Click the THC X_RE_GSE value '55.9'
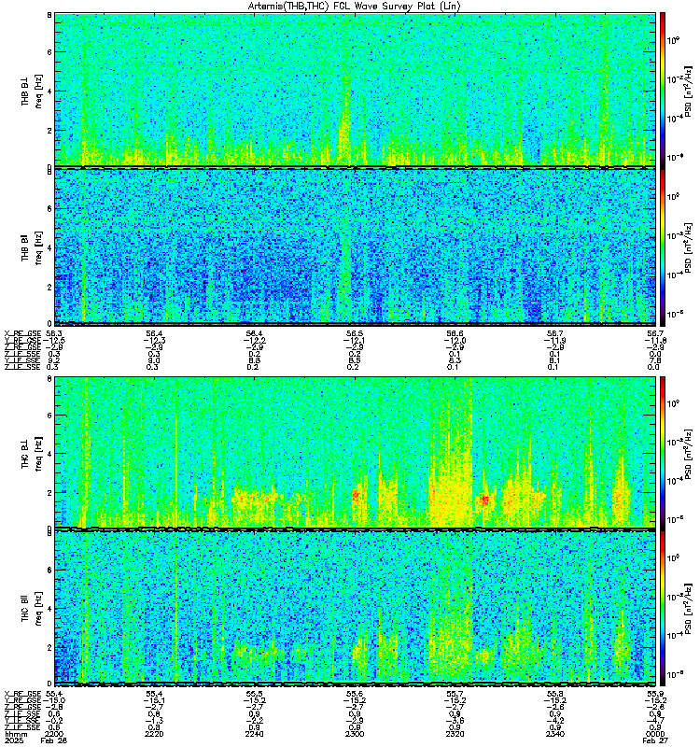Image resolution: width=700 pixels, height=747 pixels. click(655, 694)
